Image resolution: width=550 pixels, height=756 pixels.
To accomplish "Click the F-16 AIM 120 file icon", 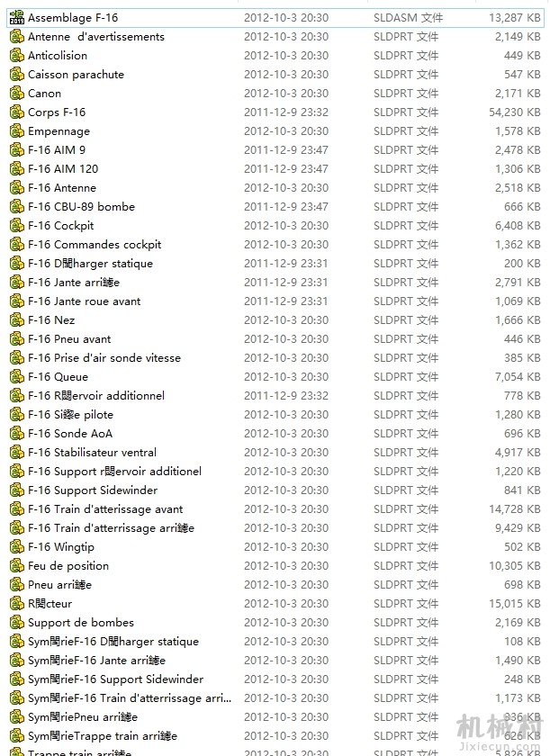I will pos(17,169).
